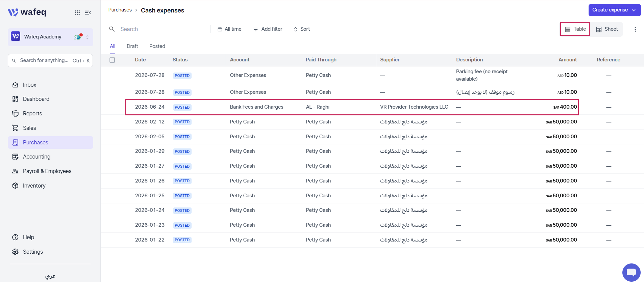Sort by the Date column header
644x282 pixels.
point(140,60)
